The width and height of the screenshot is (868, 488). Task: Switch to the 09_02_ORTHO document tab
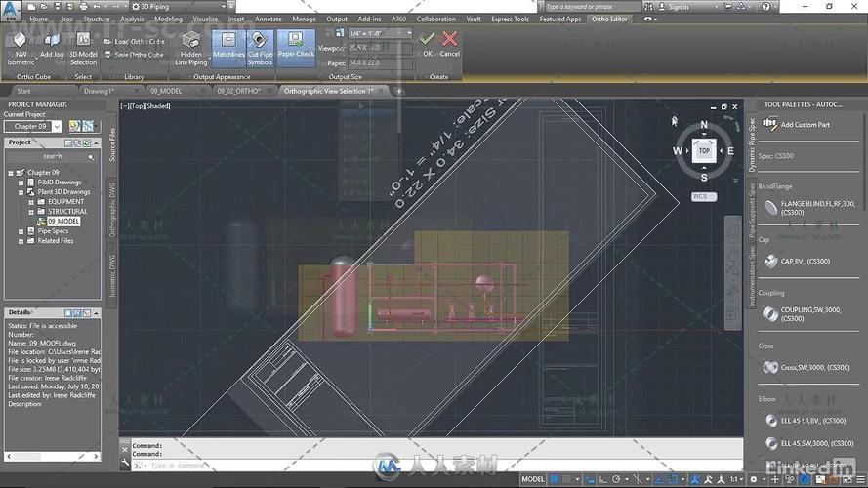pos(238,91)
